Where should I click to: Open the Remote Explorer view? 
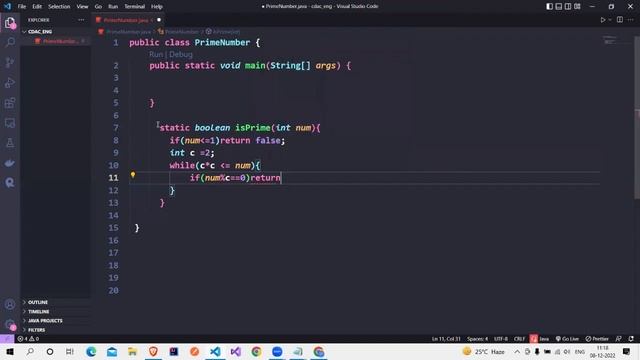10,122
